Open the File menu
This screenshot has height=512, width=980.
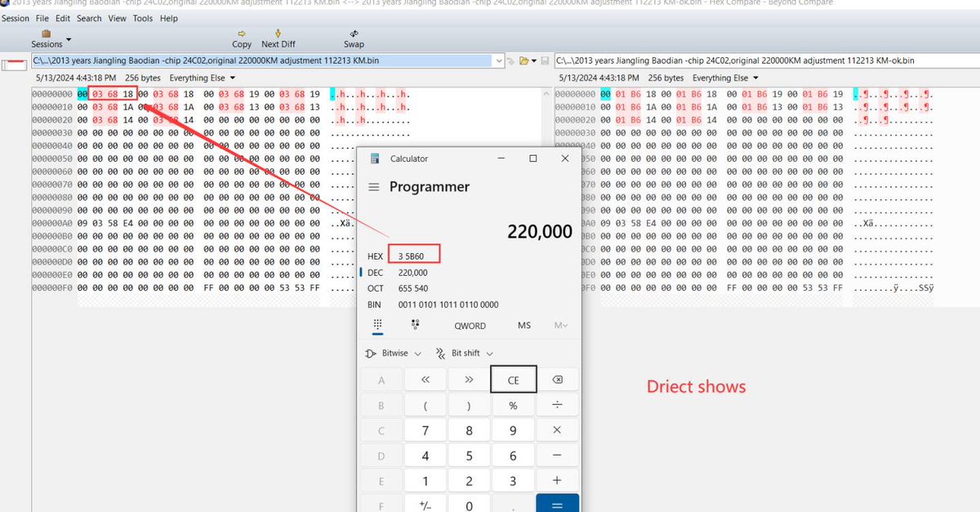(42, 18)
